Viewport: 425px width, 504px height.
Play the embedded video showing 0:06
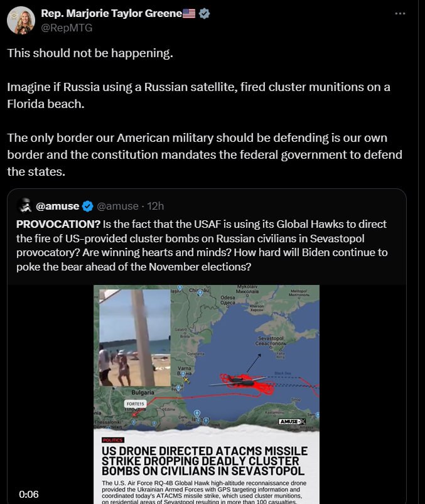coord(207,394)
